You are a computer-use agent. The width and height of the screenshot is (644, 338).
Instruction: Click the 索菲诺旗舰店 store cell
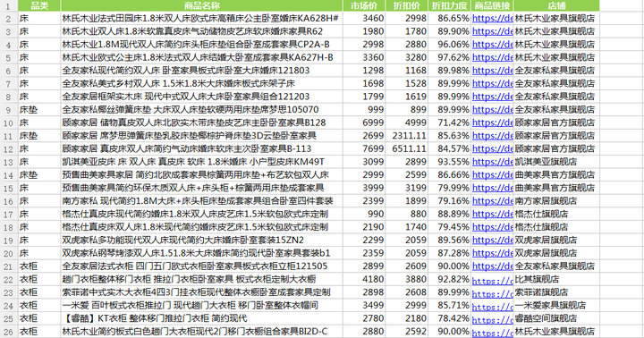pos(556,292)
